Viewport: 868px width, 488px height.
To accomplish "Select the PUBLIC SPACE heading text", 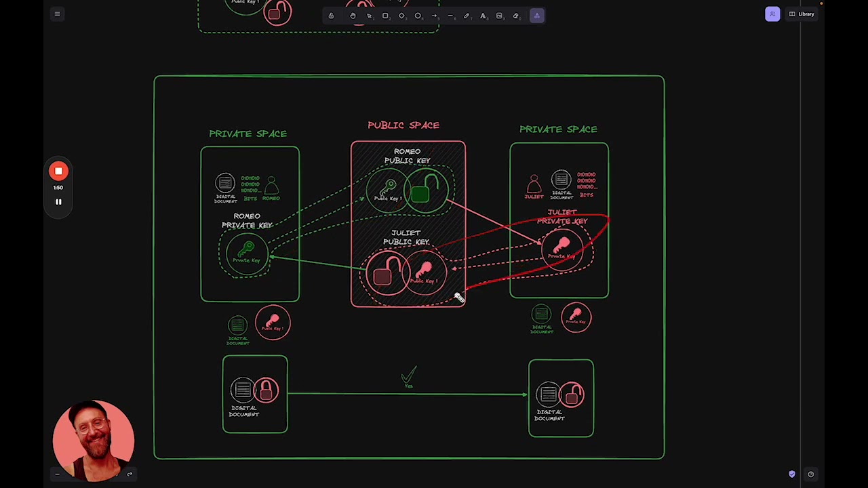I will click(403, 125).
